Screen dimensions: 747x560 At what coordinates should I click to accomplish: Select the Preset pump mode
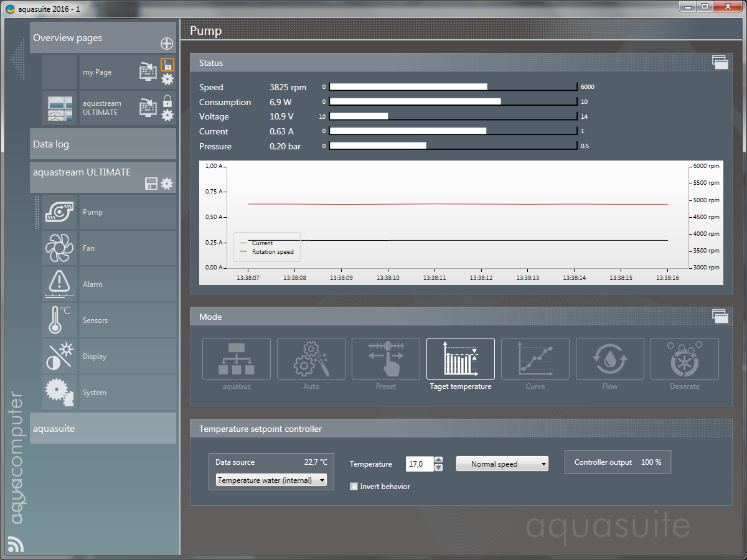click(x=386, y=359)
